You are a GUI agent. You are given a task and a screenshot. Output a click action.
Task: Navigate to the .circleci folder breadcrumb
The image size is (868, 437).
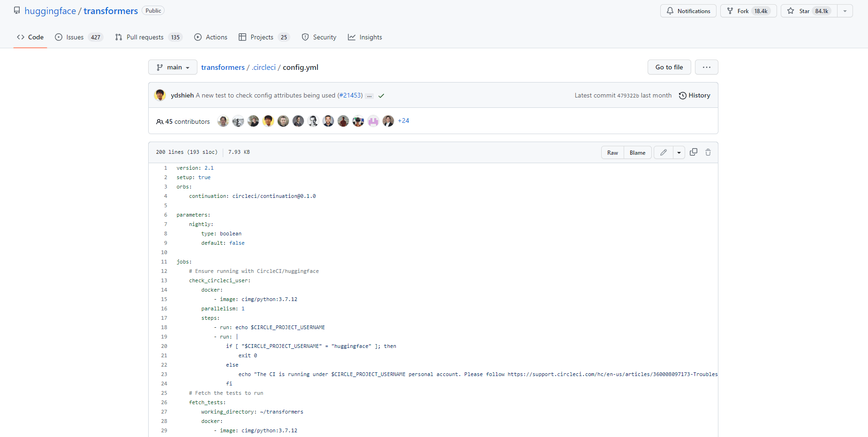point(264,68)
